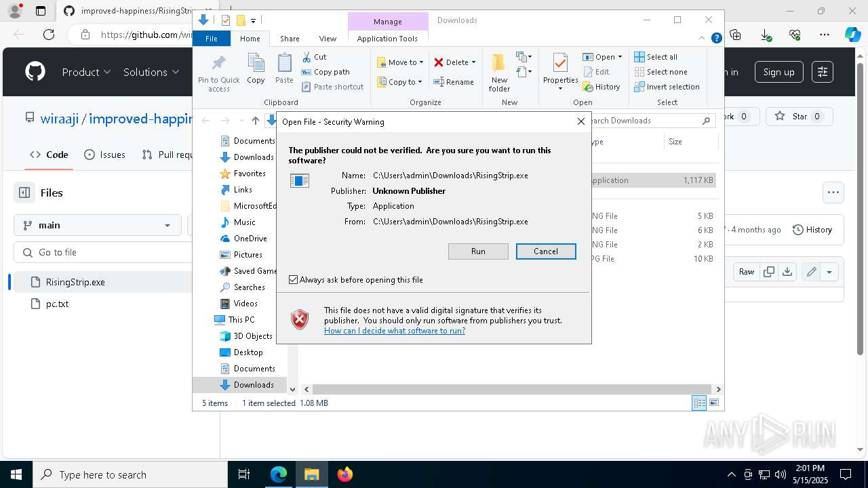Click the Raw button on GitHub
The height and width of the screenshot is (488, 868).
(747, 272)
